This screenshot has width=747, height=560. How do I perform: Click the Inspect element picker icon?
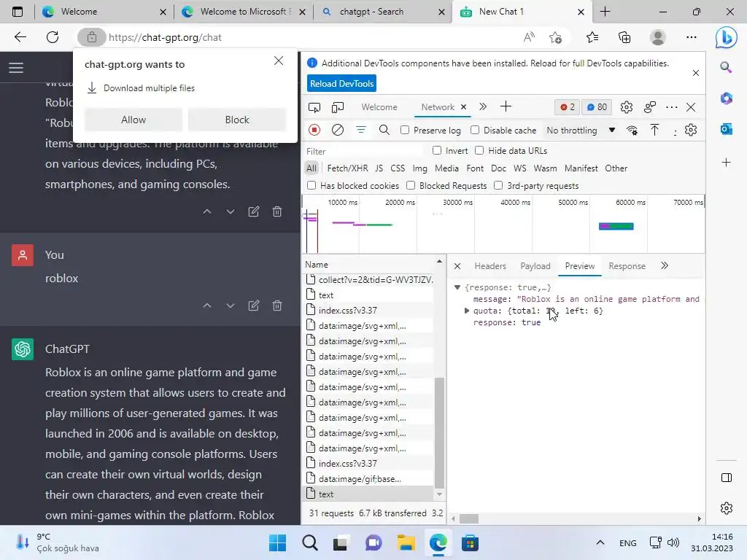pos(314,108)
